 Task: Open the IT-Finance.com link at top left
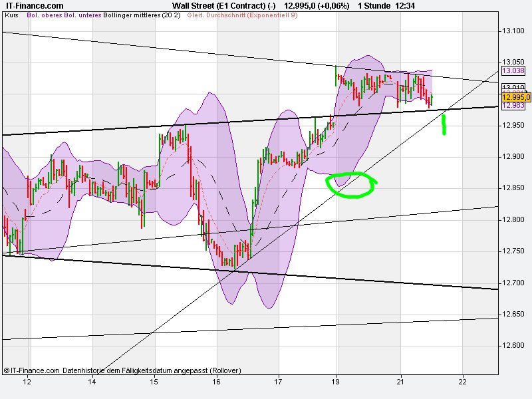pos(33,5)
